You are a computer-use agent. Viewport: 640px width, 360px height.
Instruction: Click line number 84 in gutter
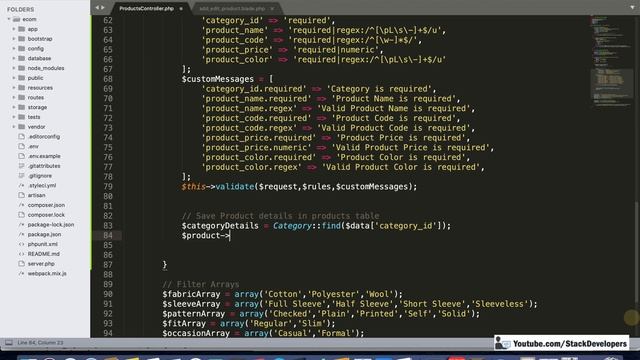pos(108,236)
